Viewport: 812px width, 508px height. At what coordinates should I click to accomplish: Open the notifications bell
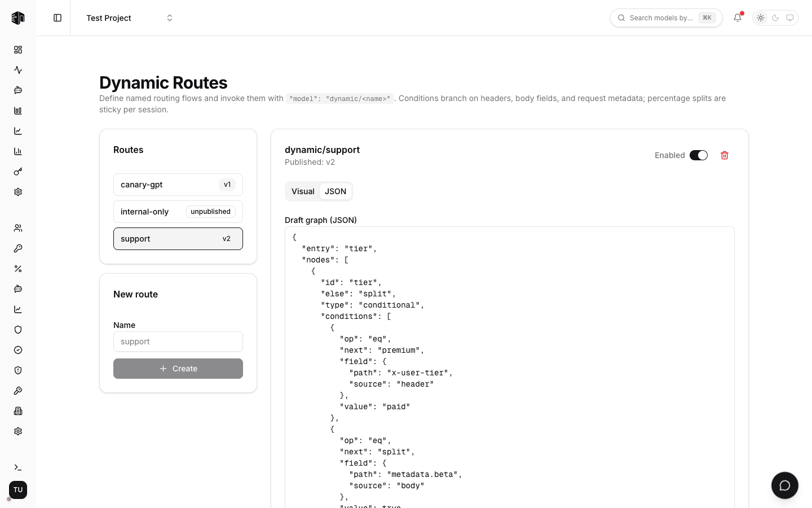click(738, 18)
